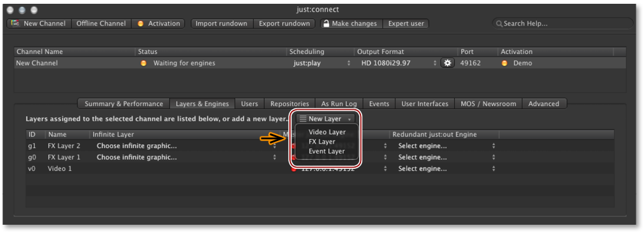
Task: Open redundant engine dropdown for FX Layer 2
Action: 445,146
